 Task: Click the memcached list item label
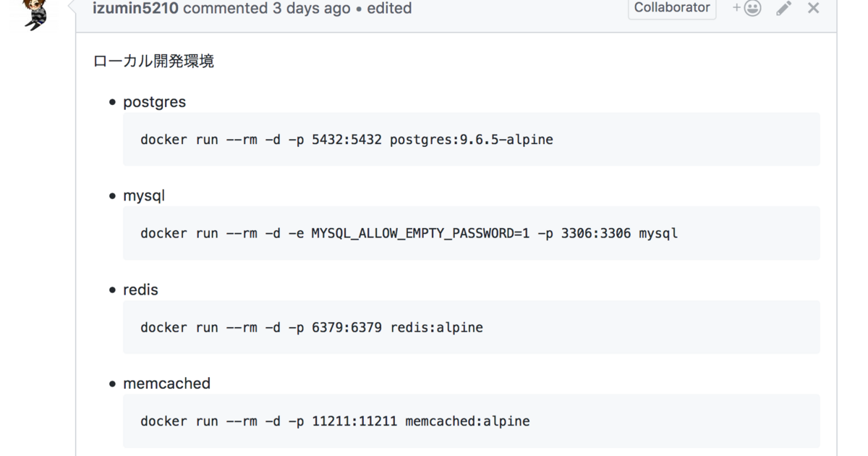coord(166,384)
